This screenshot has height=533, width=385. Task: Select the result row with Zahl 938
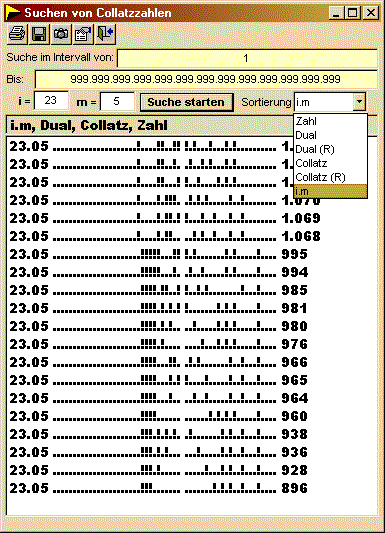point(159,434)
